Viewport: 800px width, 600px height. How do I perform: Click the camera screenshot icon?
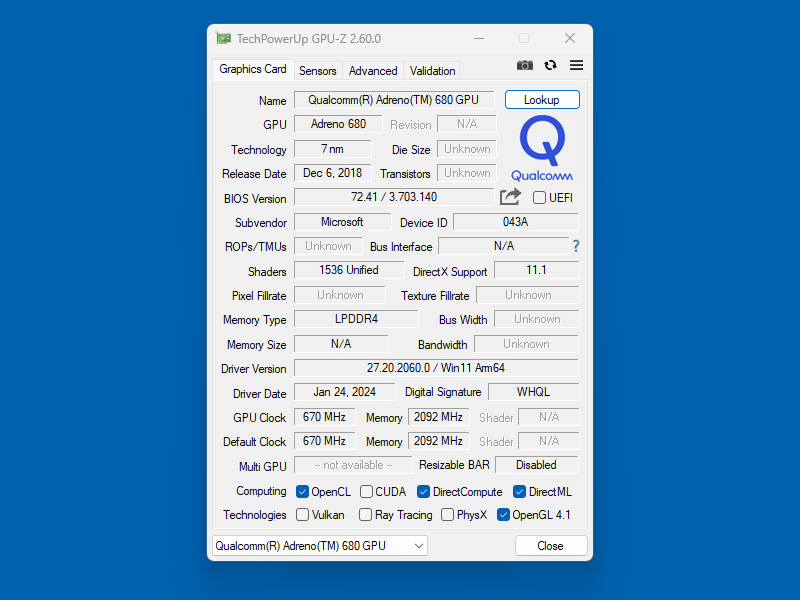click(524, 64)
